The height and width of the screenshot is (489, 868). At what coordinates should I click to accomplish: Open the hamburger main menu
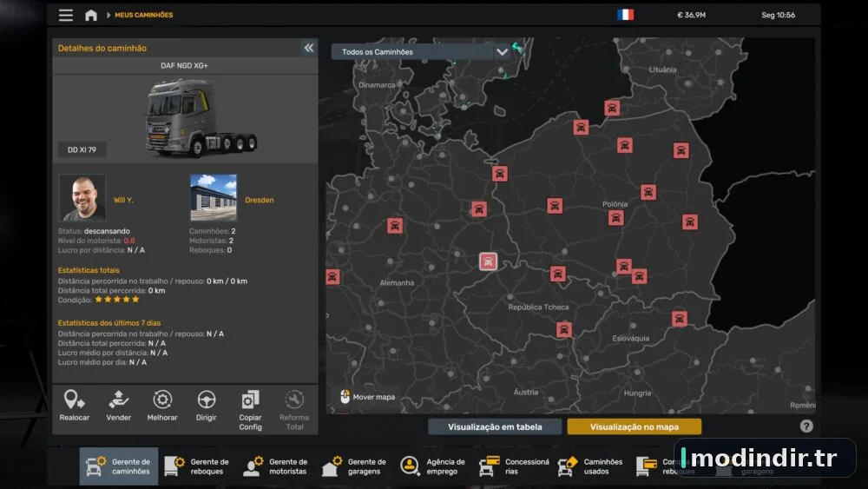coord(66,15)
